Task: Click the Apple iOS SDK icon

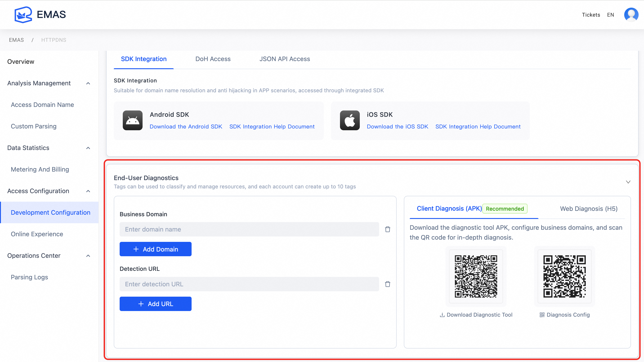Action: [349, 120]
